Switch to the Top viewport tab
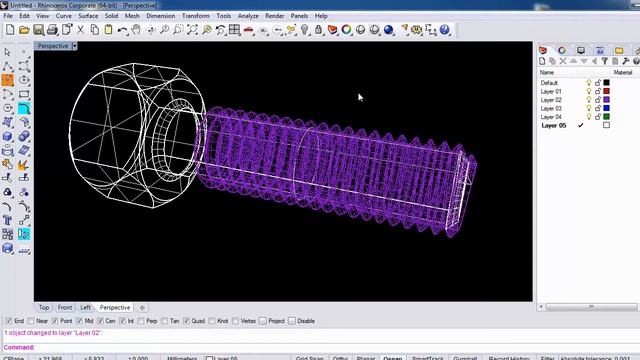Screen dimensions: 640x360 point(44,308)
